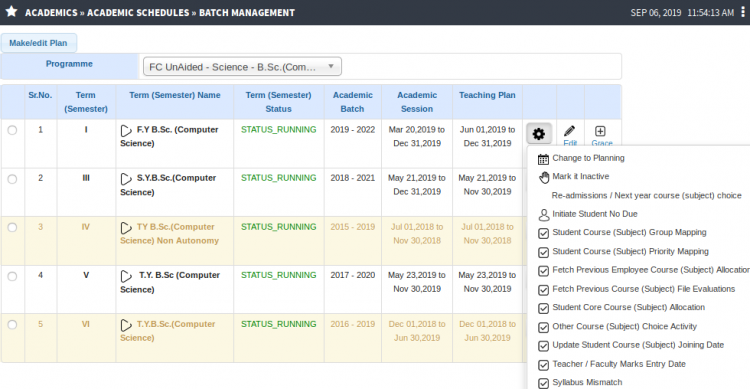Click the pencil Edit icon for F.Y B.Sc.
This screenshot has width=750, height=389.
(569, 131)
